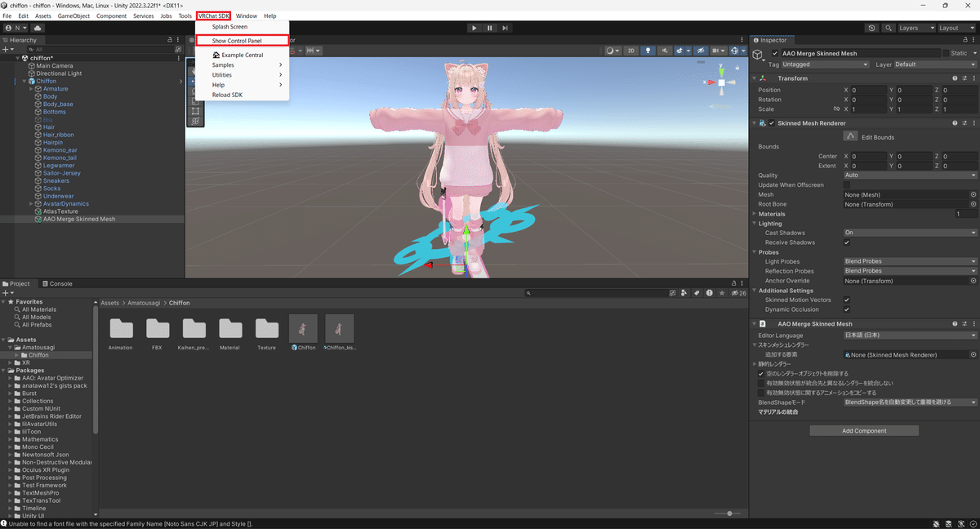Open the global search magnifier icon

click(887, 28)
